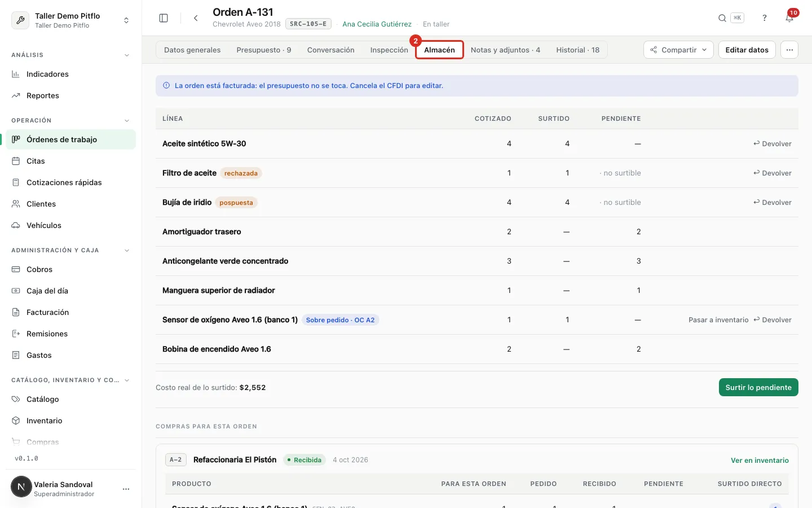Click the SRC-105-E plate badge
The height and width of the screenshot is (508, 812).
(x=308, y=24)
